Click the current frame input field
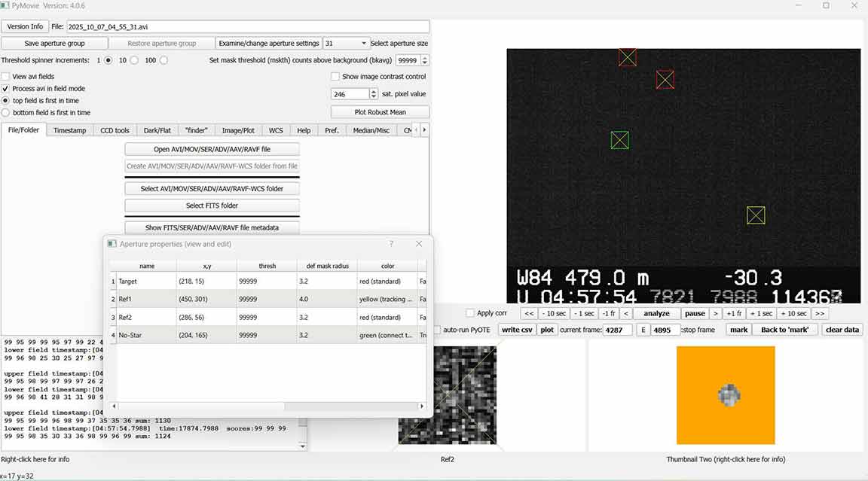The image size is (868, 481). 617,330
